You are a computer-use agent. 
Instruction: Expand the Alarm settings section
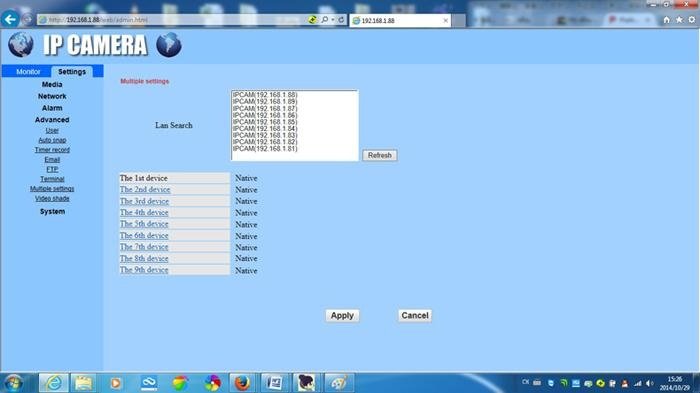(x=52, y=108)
